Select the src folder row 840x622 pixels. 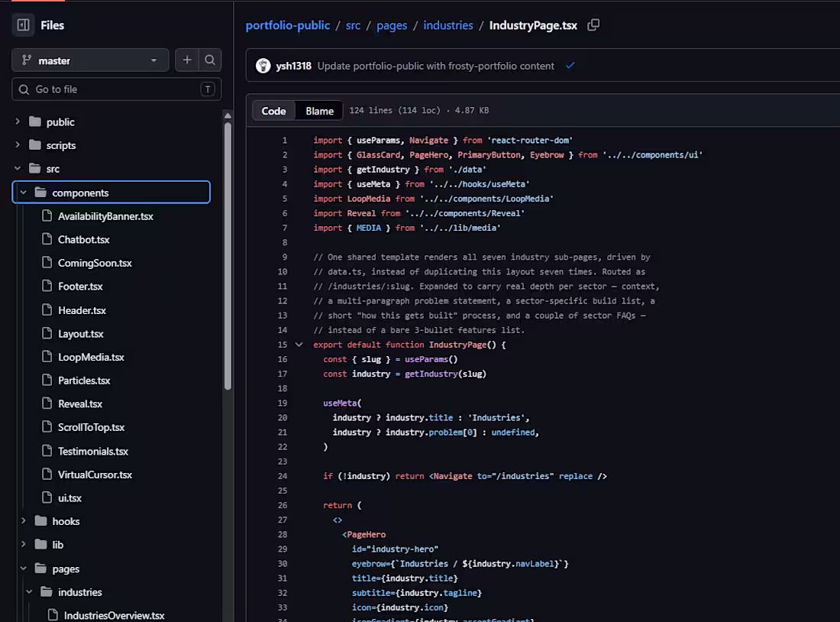111,168
